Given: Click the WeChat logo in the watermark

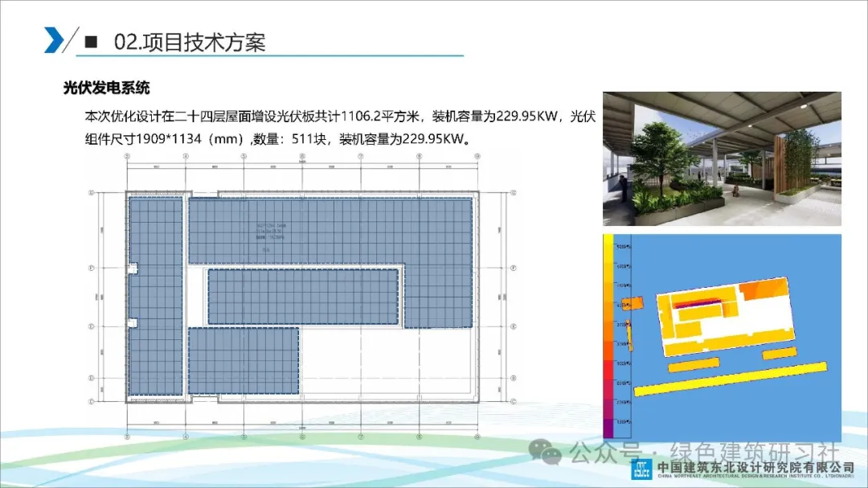Looking at the screenshot, I should click(x=551, y=453).
